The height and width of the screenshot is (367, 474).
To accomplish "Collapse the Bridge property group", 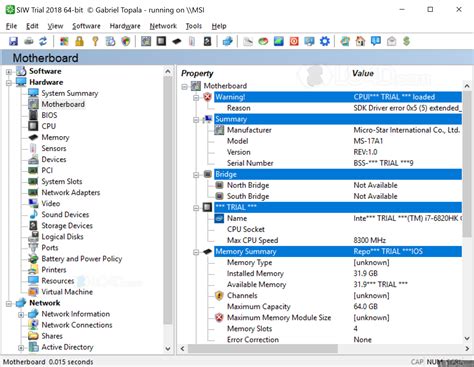I will tap(196, 175).
